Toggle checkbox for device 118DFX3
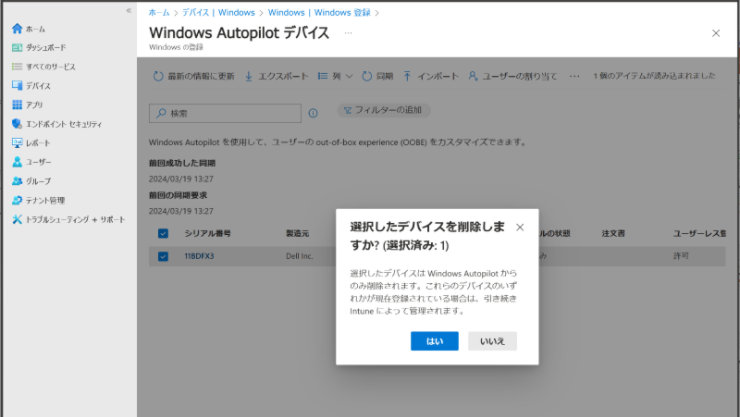740x417 pixels. click(163, 256)
